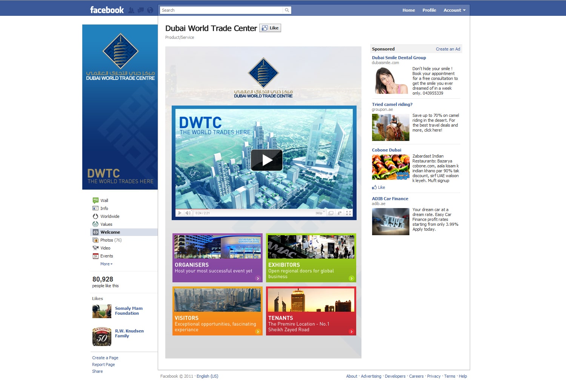The width and height of the screenshot is (566, 392).
Task: Go to Home in the top bar
Action: (409, 10)
